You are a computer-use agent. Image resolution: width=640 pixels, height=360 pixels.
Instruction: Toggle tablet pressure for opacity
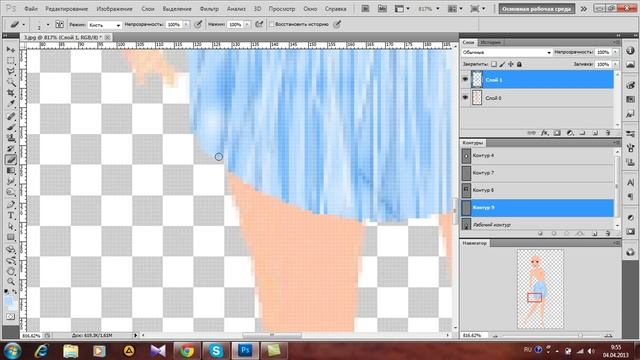[x=198, y=24]
